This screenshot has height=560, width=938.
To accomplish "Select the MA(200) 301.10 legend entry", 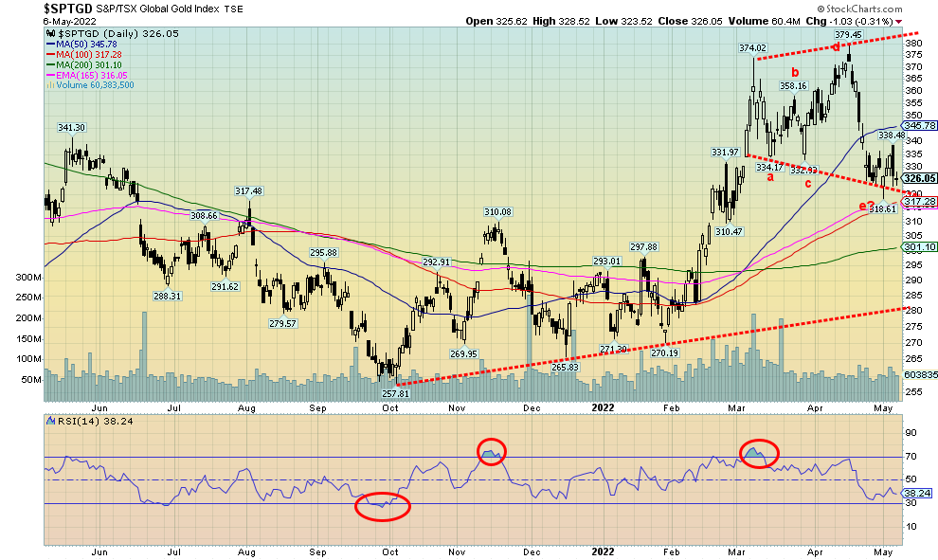I will click(78, 65).
